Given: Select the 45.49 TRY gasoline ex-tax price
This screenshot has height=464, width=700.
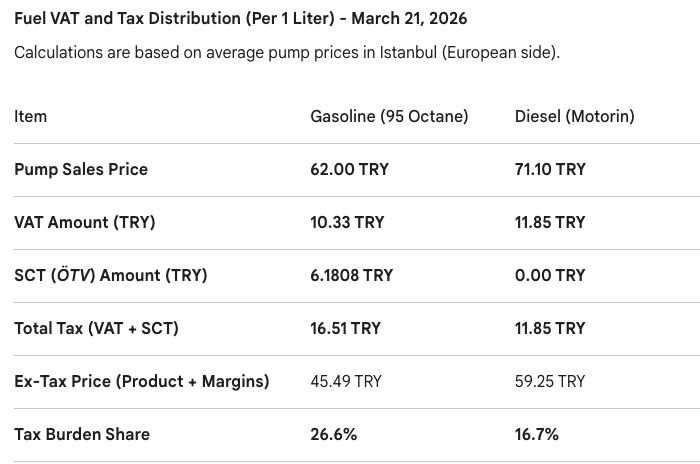Looking at the screenshot, I should coord(347,381).
